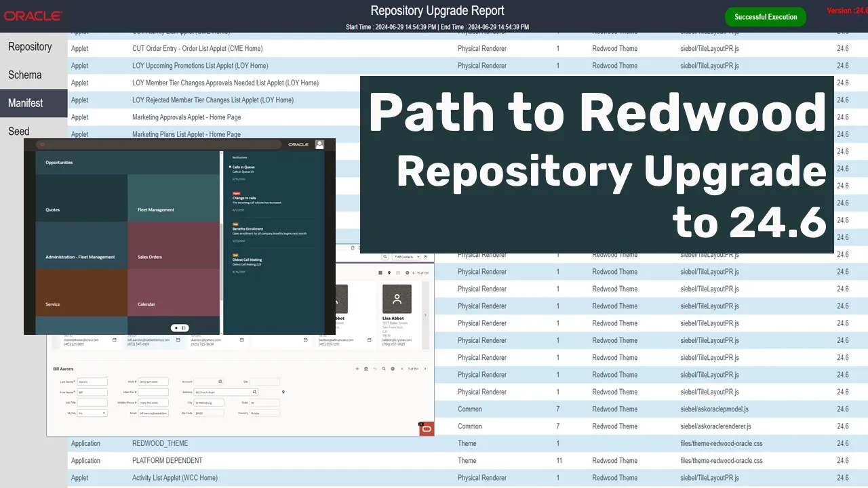The width and height of the screenshot is (868, 488).
Task: Open Administration - Fleet Management tile
Action: click(x=81, y=245)
